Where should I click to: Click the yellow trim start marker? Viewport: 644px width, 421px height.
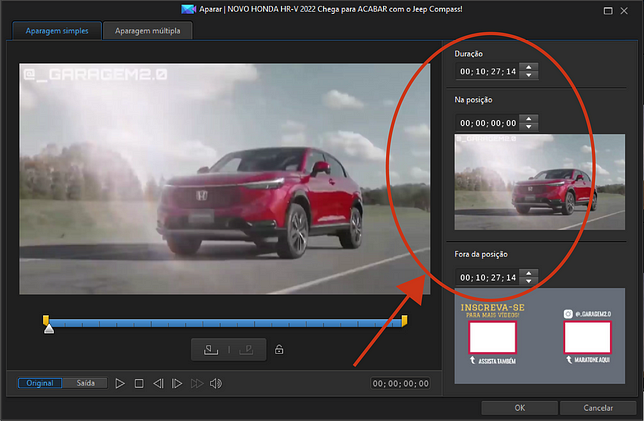46,320
